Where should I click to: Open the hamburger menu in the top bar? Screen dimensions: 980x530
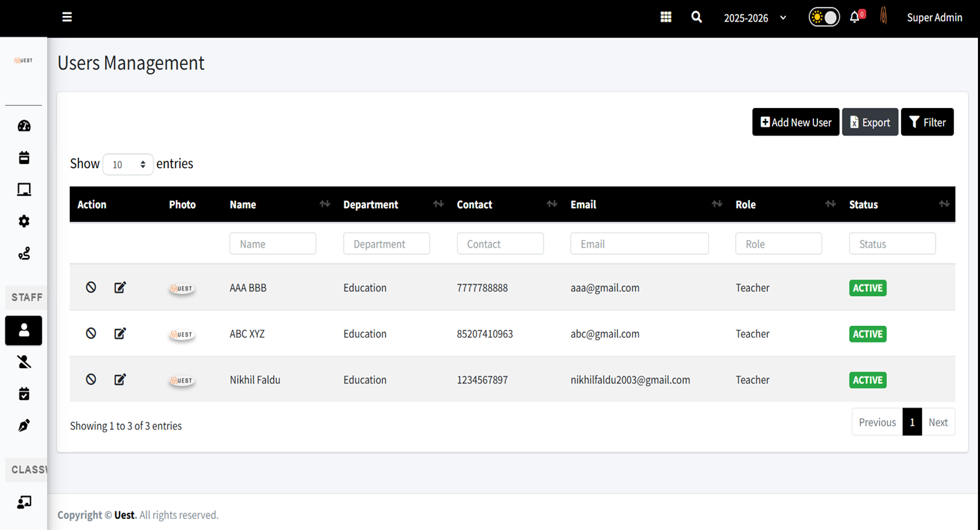pos(67,17)
